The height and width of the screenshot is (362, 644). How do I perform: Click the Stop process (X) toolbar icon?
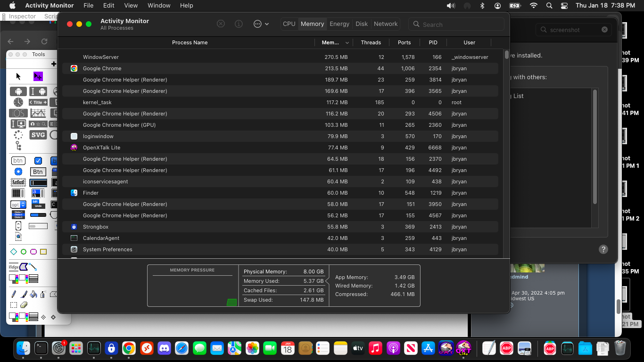click(221, 24)
